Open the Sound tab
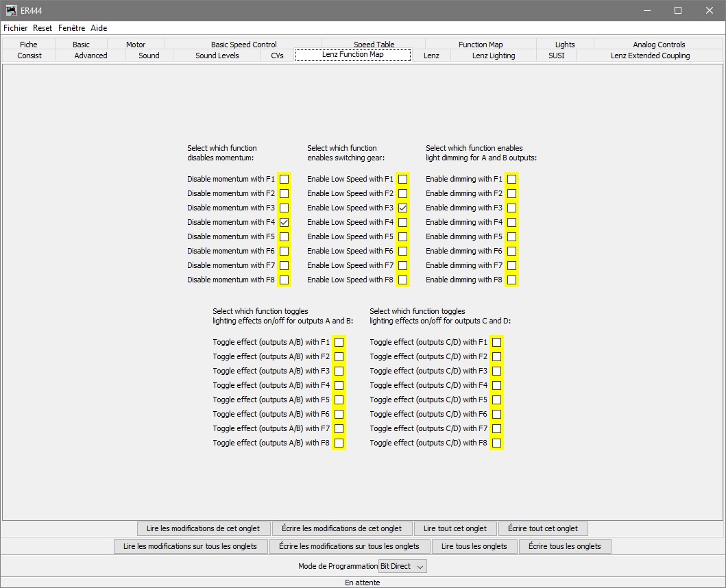 149,56
